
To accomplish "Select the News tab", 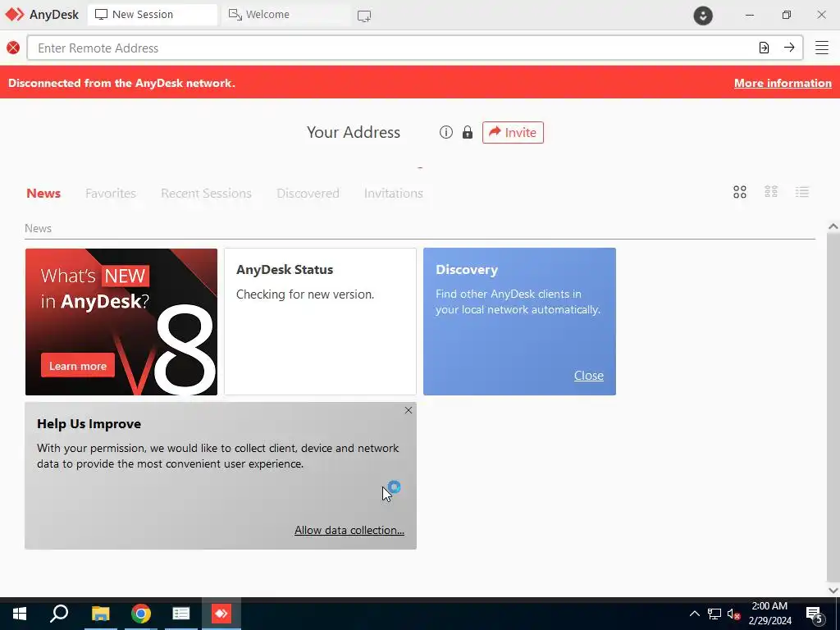I will [43, 193].
